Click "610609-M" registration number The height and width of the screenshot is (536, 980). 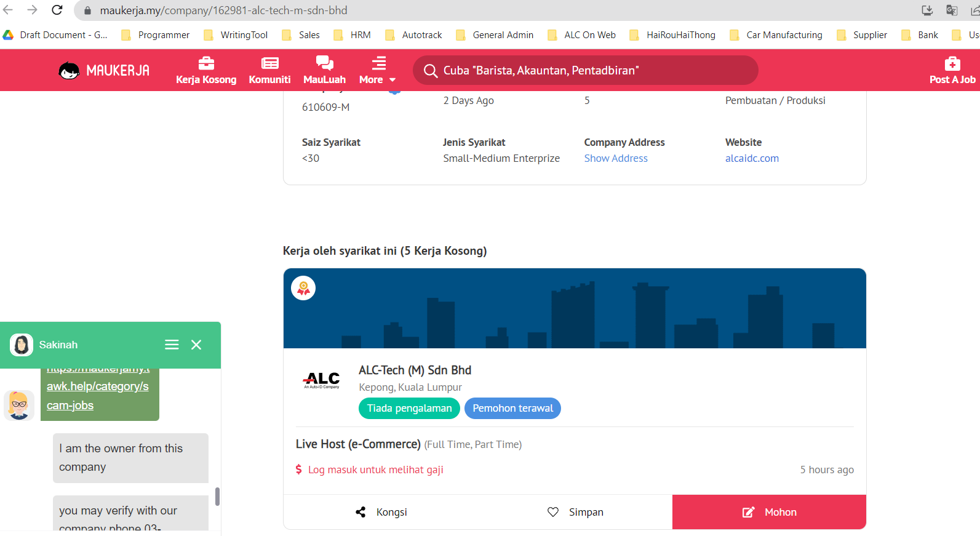[x=325, y=107]
